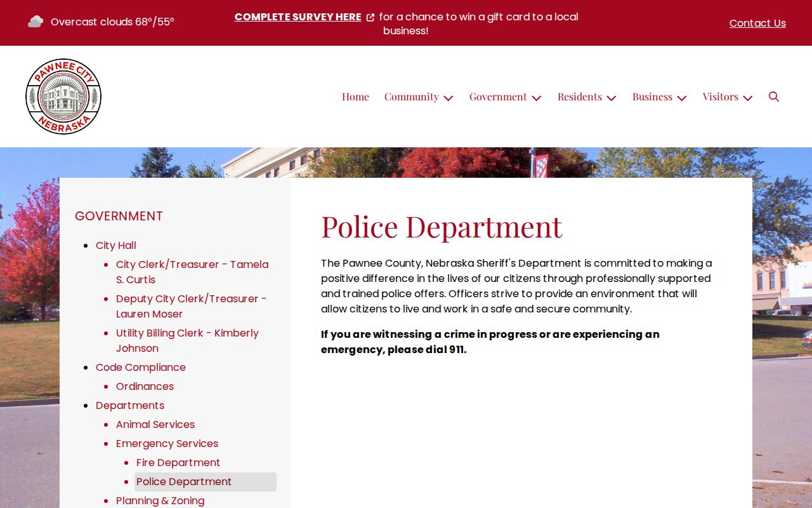This screenshot has width=812, height=508.
Task: Expand the Government menu chevron
Action: coord(537,98)
